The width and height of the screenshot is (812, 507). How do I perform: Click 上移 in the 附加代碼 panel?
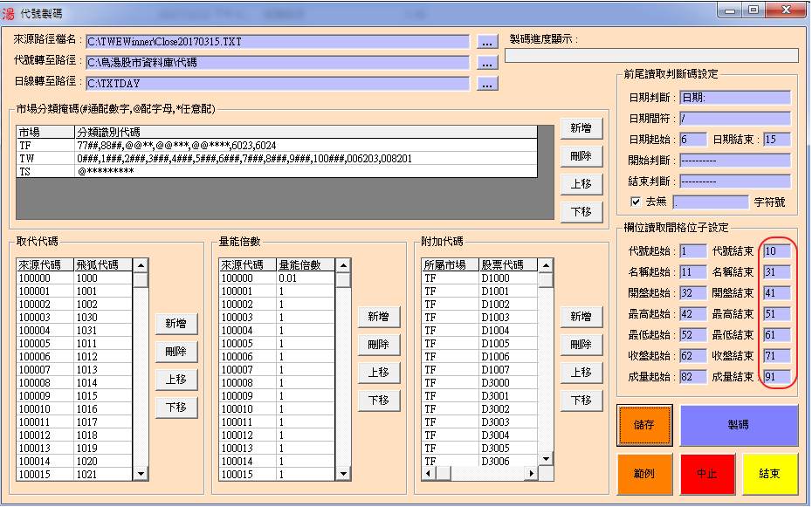pos(581,373)
